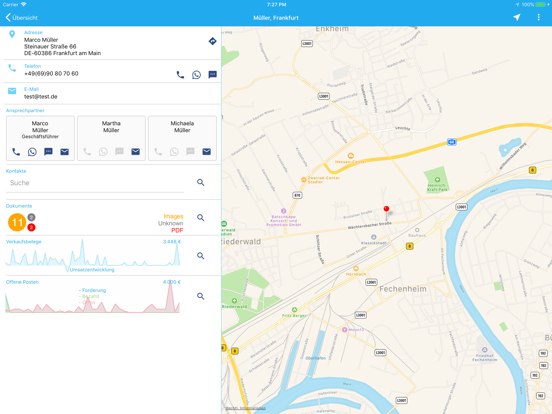Email contact Michaela Müller
This screenshot has height=414, width=552.
coord(207,152)
